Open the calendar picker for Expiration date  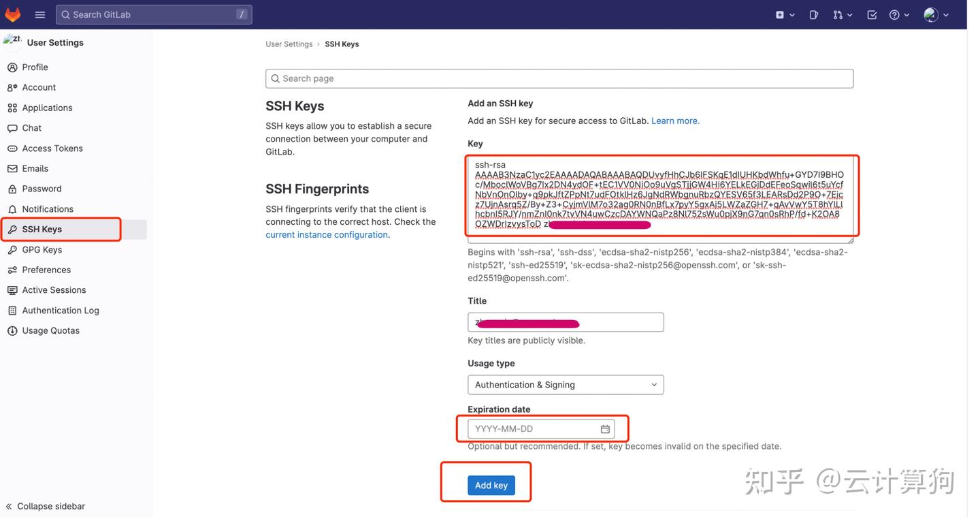pos(605,429)
